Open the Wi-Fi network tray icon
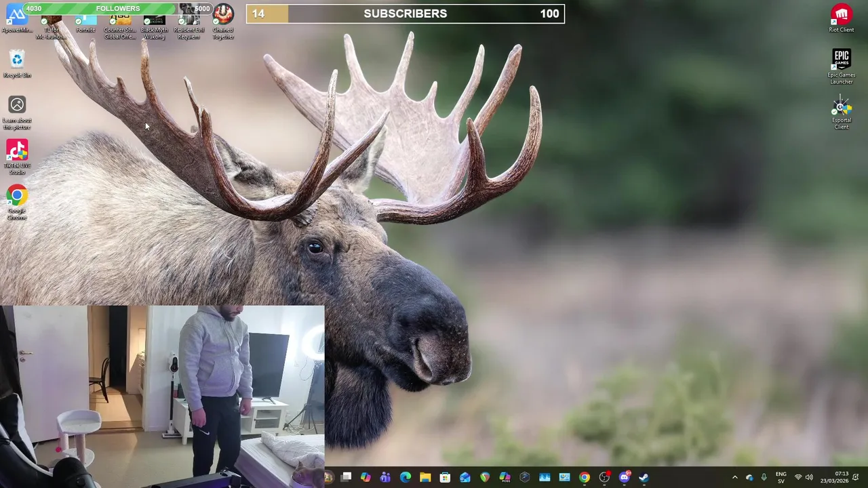This screenshot has height=488, width=868. coord(798,478)
